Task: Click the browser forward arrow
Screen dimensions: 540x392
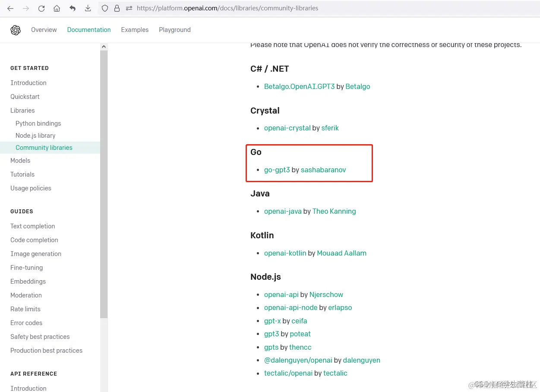Action: pos(26,8)
